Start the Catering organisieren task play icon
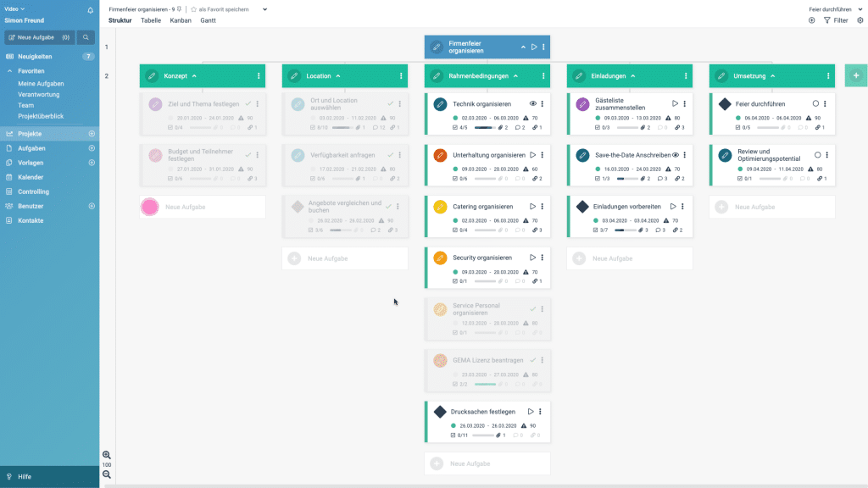This screenshot has height=488, width=868. point(532,207)
